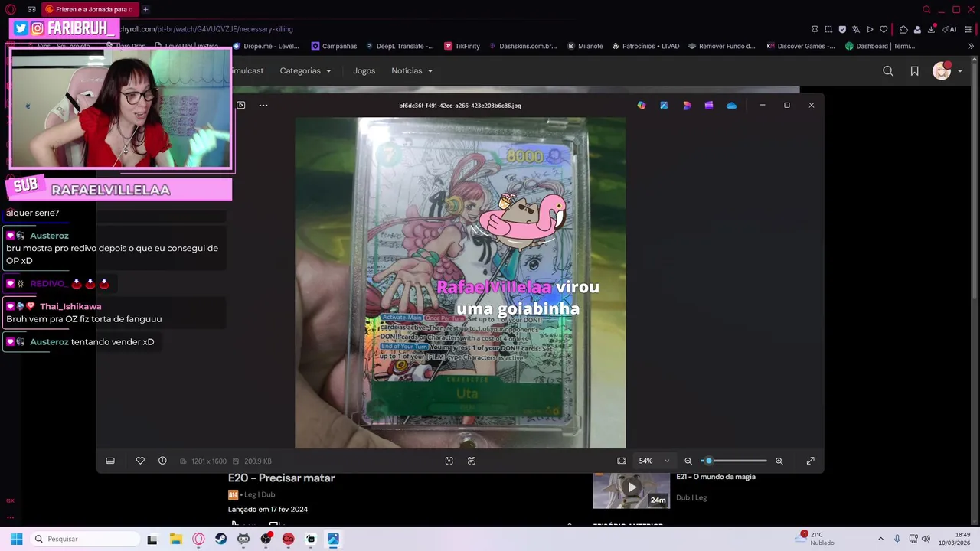This screenshot has width=980, height=551.
Task: Mark the photo as favorite
Action: pos(140,461)
